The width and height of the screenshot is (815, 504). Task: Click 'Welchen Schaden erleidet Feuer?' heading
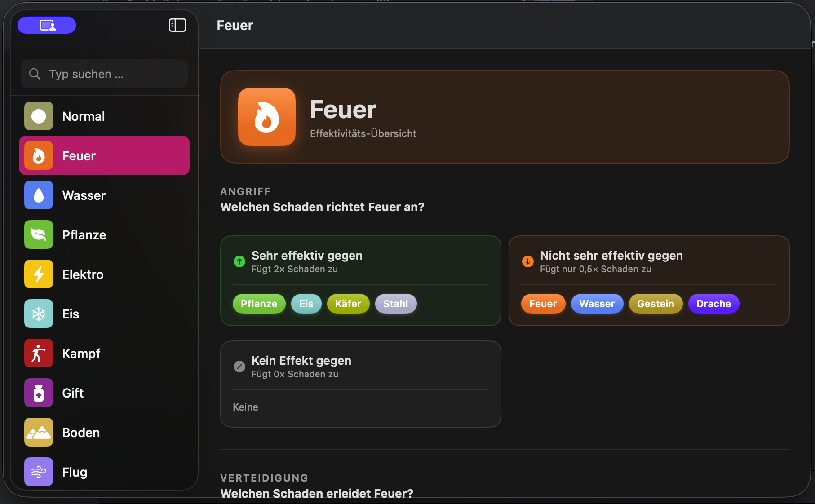317,493
